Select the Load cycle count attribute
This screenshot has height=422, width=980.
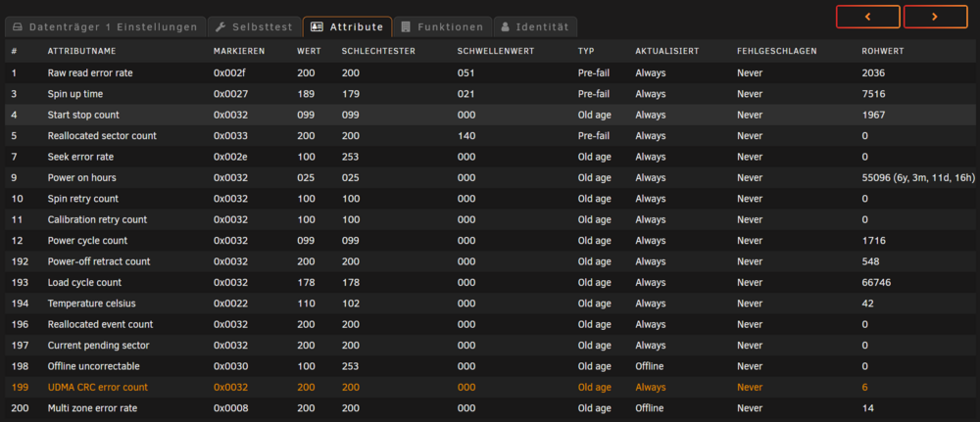(x=490, y=282)
